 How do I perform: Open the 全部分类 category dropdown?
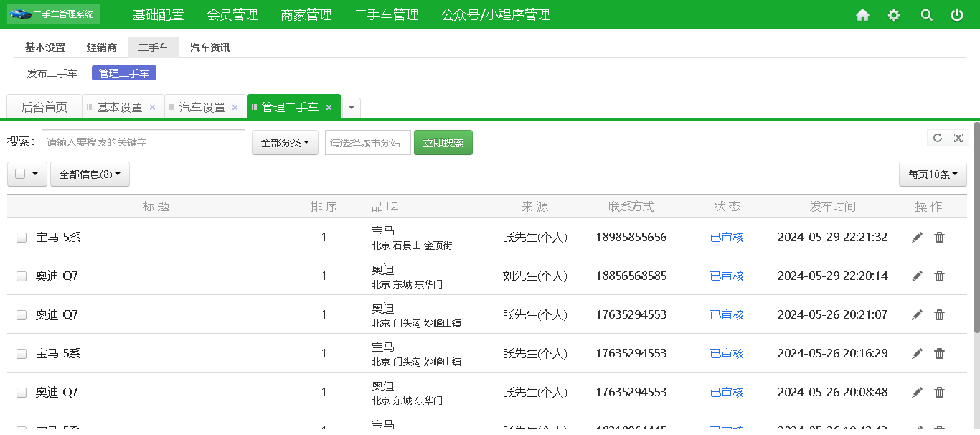(285, 142)
